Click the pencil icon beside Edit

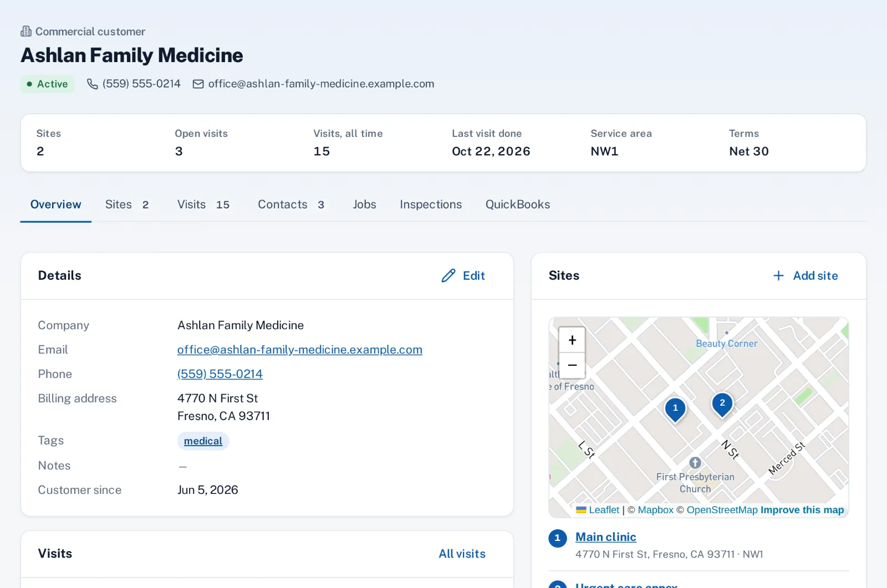[x=448, y=275]
